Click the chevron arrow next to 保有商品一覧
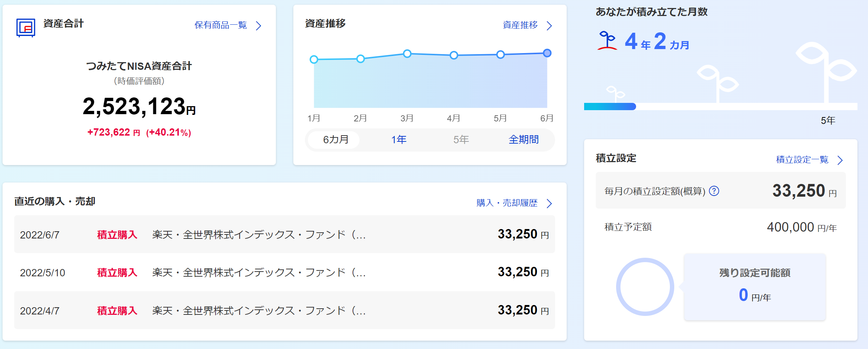868x349 pixels. click(258, 26)
